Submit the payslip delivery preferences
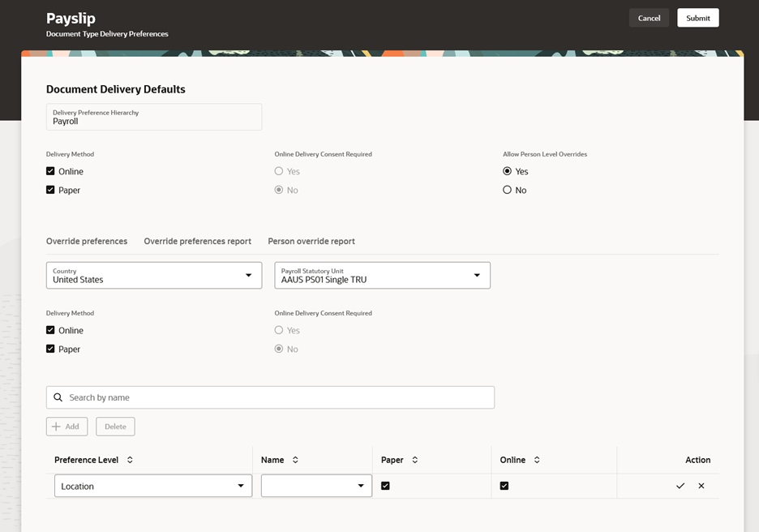The image size is (759, 532). pyautogui.click(x=698, y=18)
